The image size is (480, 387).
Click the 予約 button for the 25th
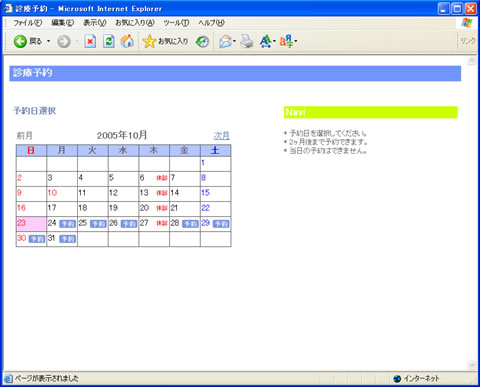(x=98, y=224)
